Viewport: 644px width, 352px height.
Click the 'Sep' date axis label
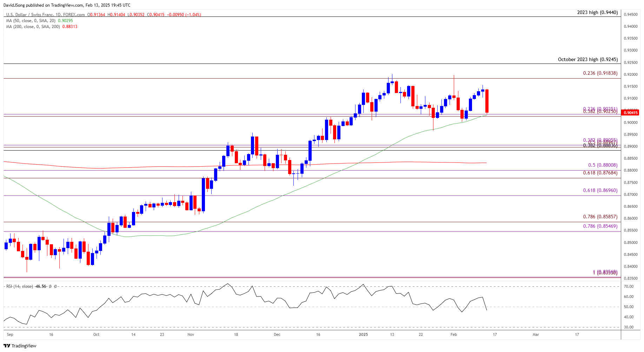tap(10, 334)
